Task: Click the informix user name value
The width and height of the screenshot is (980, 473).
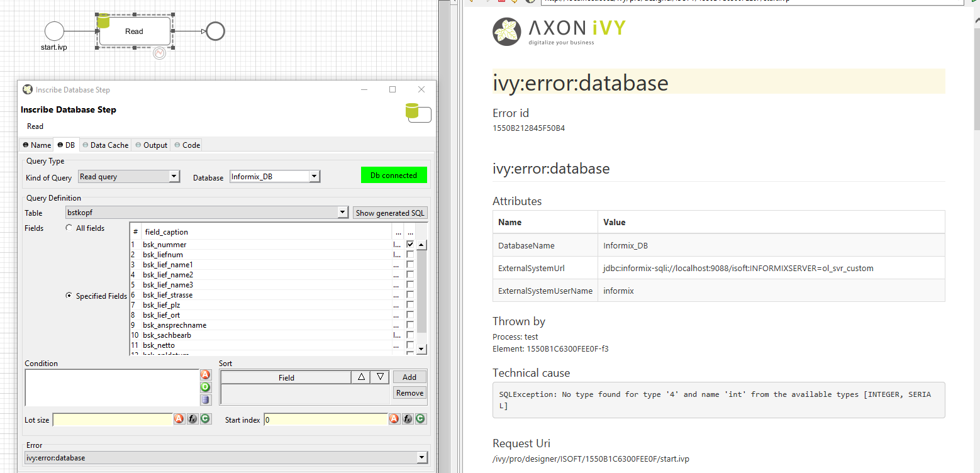Action: coord(618,291)
